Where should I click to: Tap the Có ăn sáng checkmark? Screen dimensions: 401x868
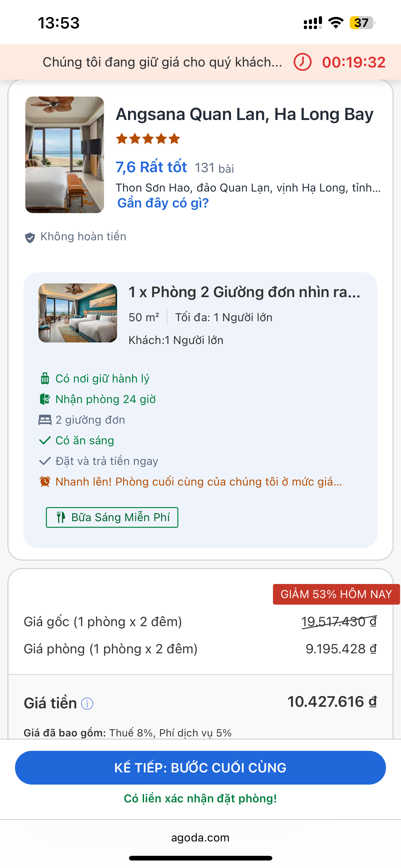pyautogui.click(x=45, y=440)
